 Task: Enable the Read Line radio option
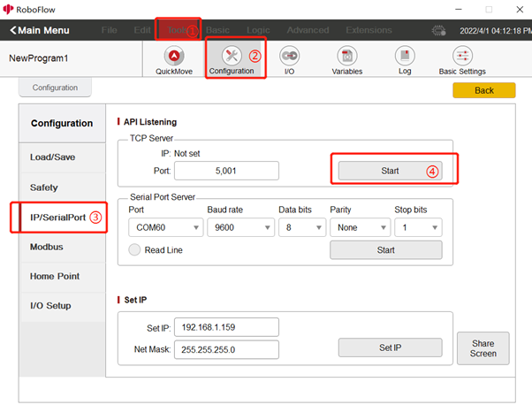tap(134, 250)
